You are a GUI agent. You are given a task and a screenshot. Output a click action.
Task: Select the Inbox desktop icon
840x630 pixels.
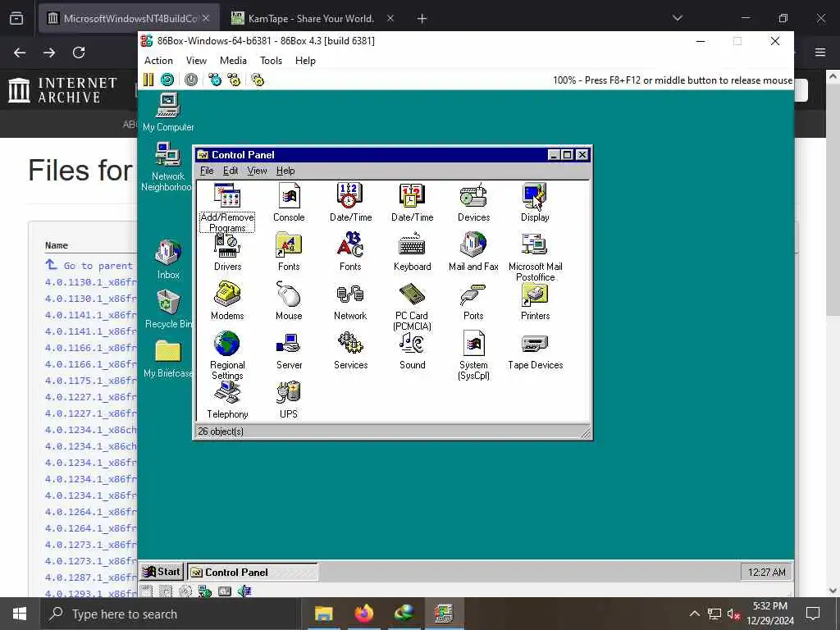(168, 259)
